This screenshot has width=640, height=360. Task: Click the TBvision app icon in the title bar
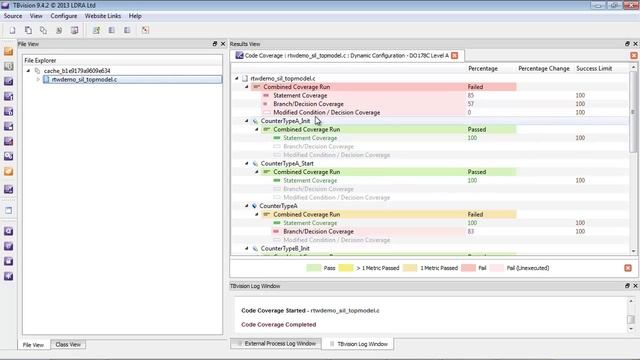pos(5,5)
